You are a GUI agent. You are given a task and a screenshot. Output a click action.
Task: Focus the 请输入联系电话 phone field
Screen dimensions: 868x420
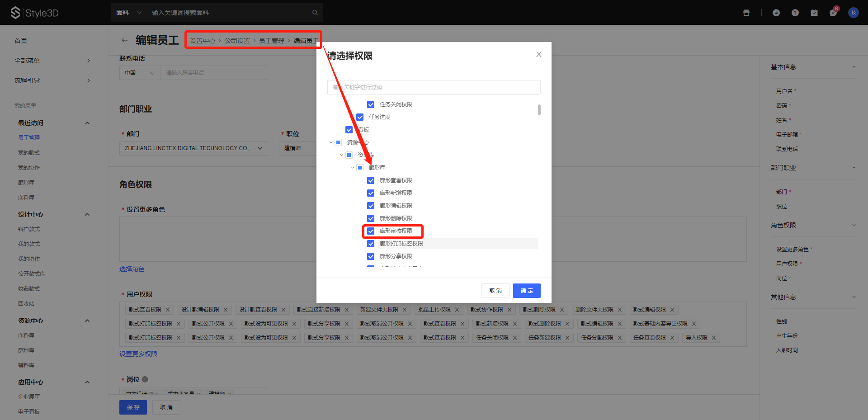214,73
